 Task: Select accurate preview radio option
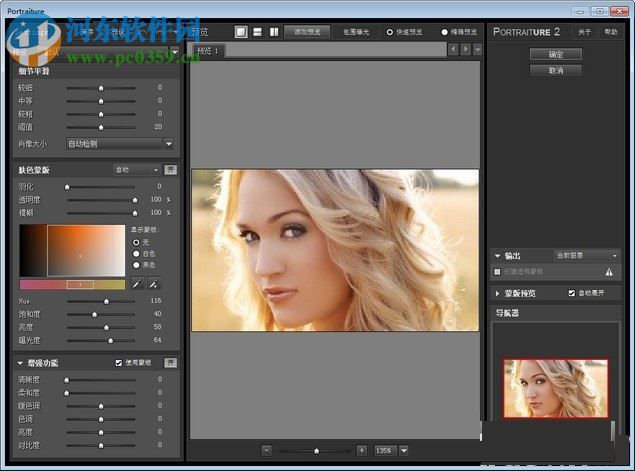click(444, 32)
